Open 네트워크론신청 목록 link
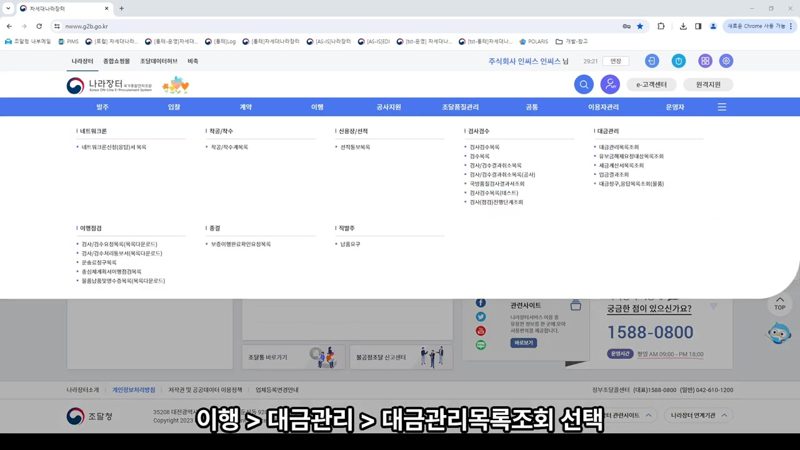Viewport: 800px width, 450px height. tap(114, 147)
